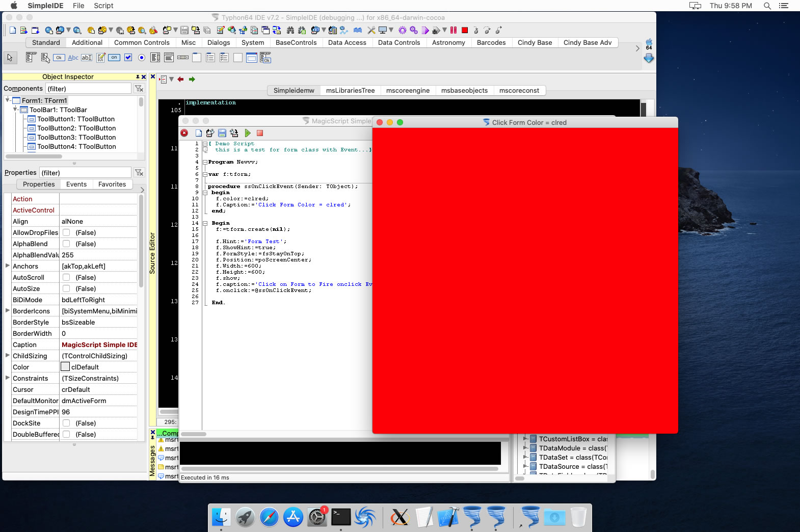Select ToolButton3: TToolButton in component tree

[x=76, y=138]
